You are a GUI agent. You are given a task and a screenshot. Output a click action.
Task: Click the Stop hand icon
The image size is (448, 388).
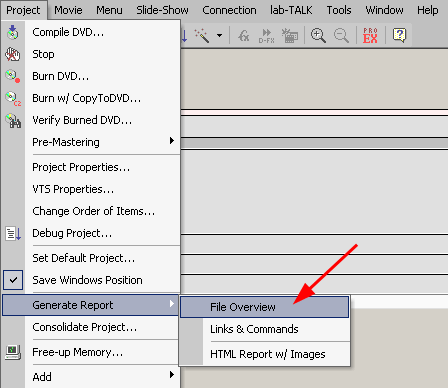coord(13,54)
